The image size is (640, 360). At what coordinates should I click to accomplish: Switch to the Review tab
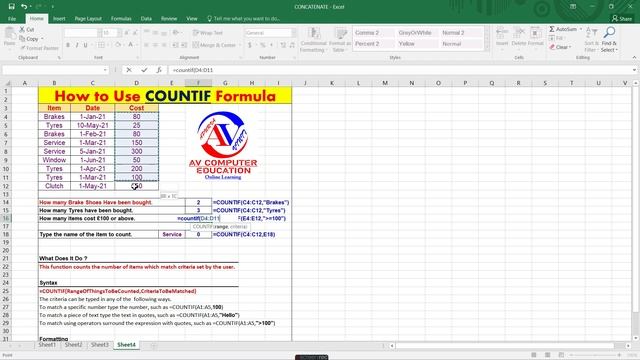(x=169, y=19)
